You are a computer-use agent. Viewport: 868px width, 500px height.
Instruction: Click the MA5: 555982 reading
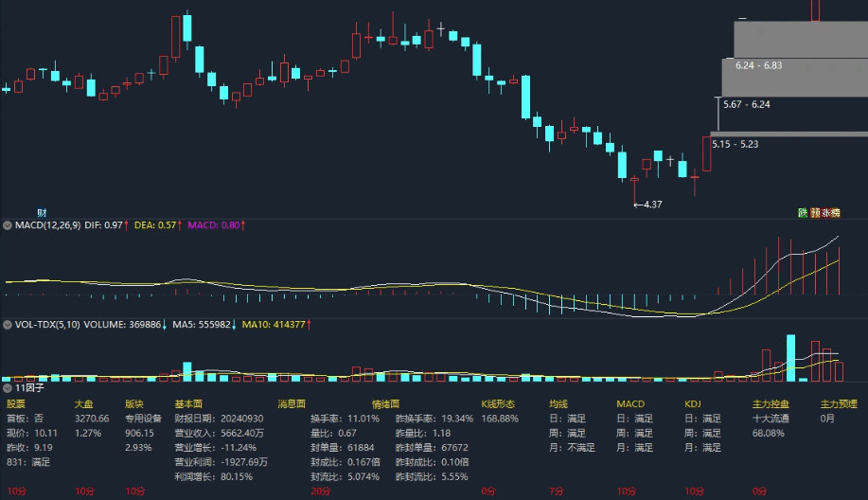(202, 325)
